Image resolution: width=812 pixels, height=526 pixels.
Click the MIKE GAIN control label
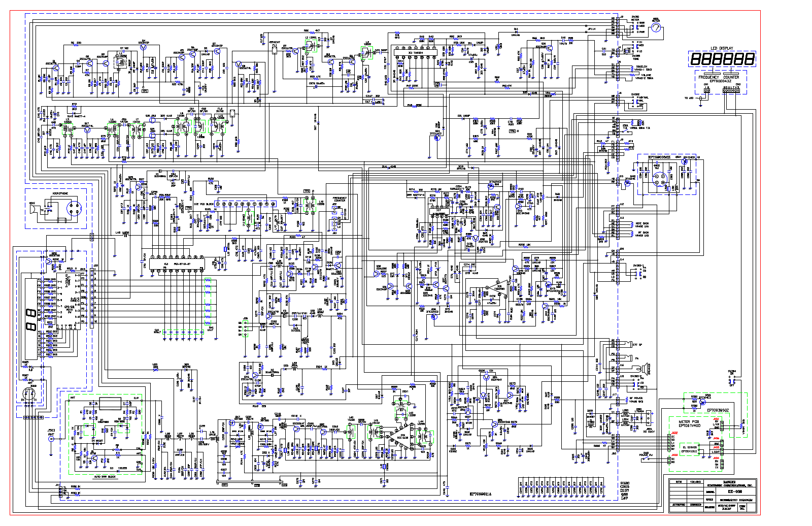[642, 223]
